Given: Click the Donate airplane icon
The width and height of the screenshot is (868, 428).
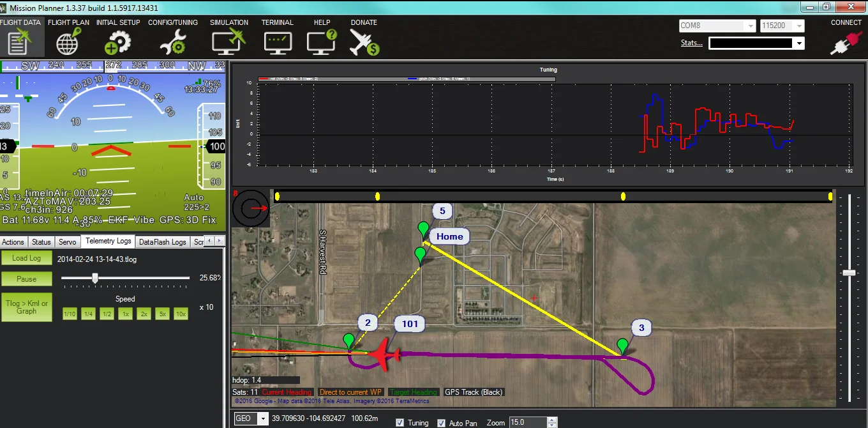Looking at the screenshot, I should pyautogui.click(x=364, y=42).
